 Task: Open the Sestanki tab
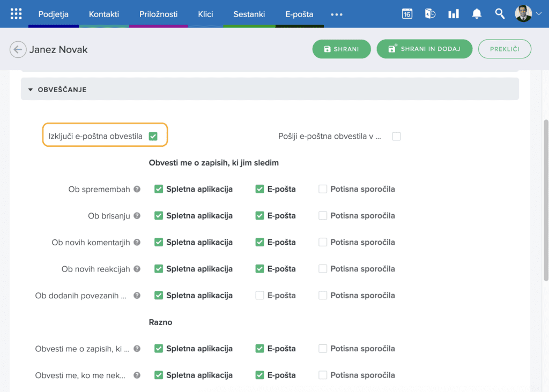click(249, 14)
